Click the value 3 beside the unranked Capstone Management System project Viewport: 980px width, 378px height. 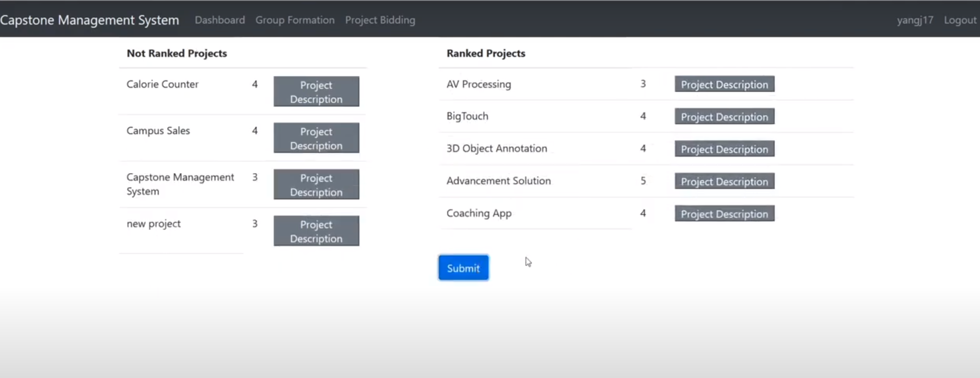(255, 177)
